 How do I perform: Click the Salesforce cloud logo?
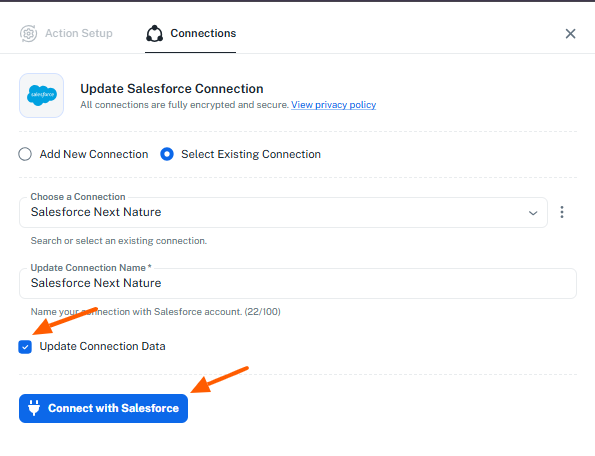tap(42, 95)
